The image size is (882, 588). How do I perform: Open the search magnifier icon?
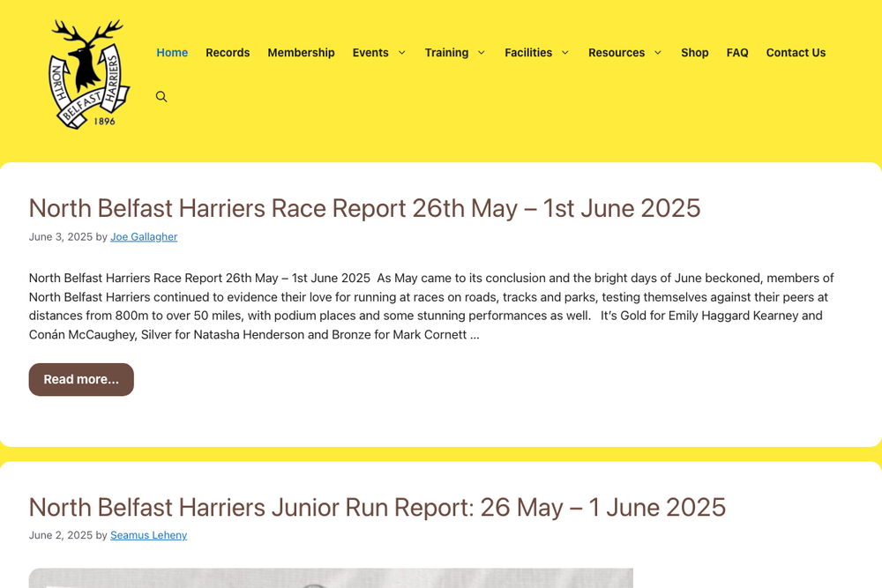pos(161,97)
